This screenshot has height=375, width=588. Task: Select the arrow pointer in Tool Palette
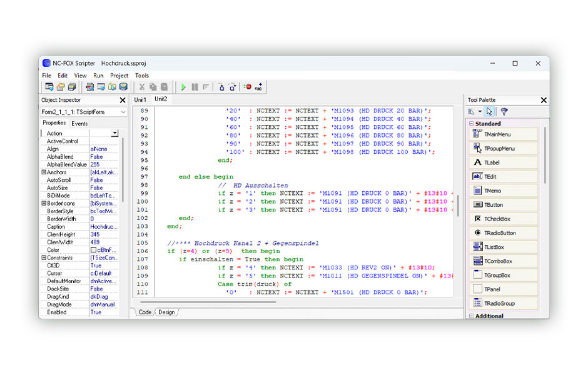[489, 111]
